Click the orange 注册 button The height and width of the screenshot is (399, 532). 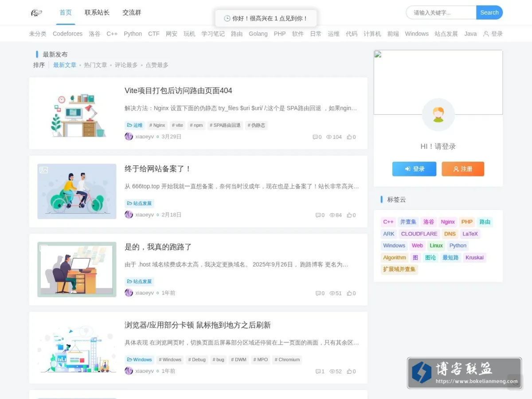(463, 169)
